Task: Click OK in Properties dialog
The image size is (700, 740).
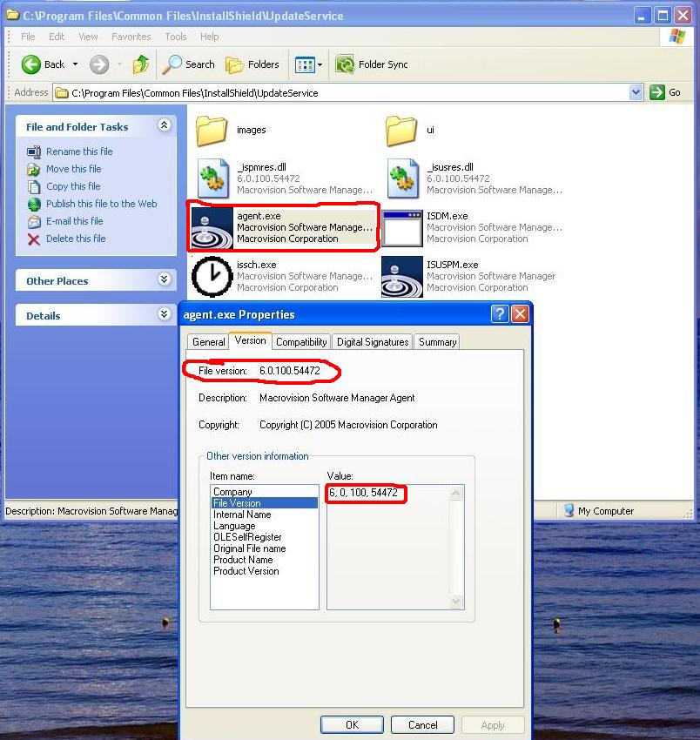Action: click(x=352, y=725)
